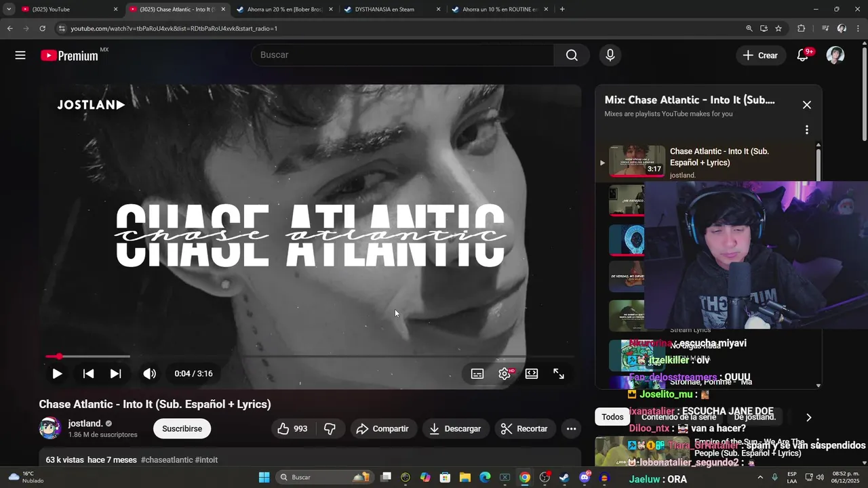This screenshot has width=868, height=488.
Task: Subscribe with the Suscribirse button
Action: click(x=182, y=428)
